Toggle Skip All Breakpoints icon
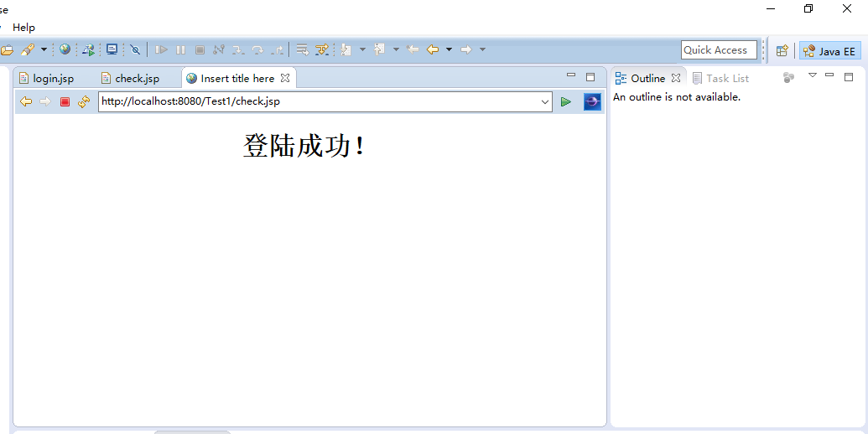868x434 pixels. 136,49
